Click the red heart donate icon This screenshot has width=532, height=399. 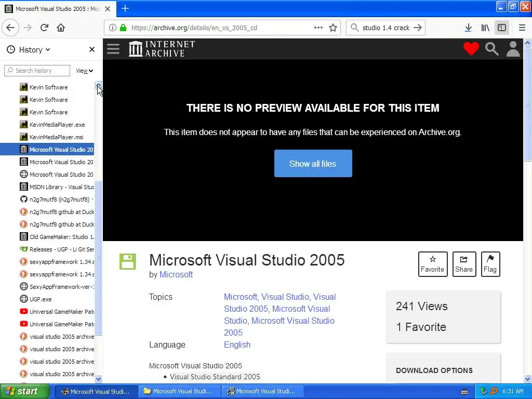(x=471, y=49)
